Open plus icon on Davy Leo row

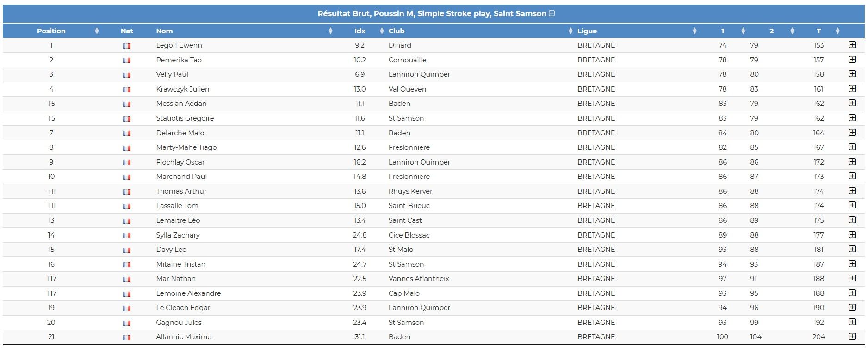(852, 249)
